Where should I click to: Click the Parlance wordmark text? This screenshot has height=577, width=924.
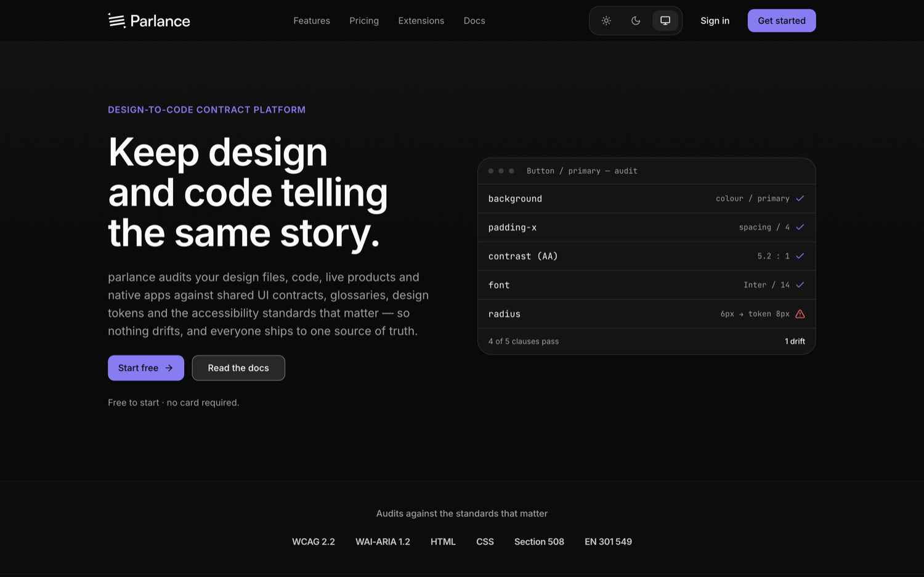tap(160, 21)
